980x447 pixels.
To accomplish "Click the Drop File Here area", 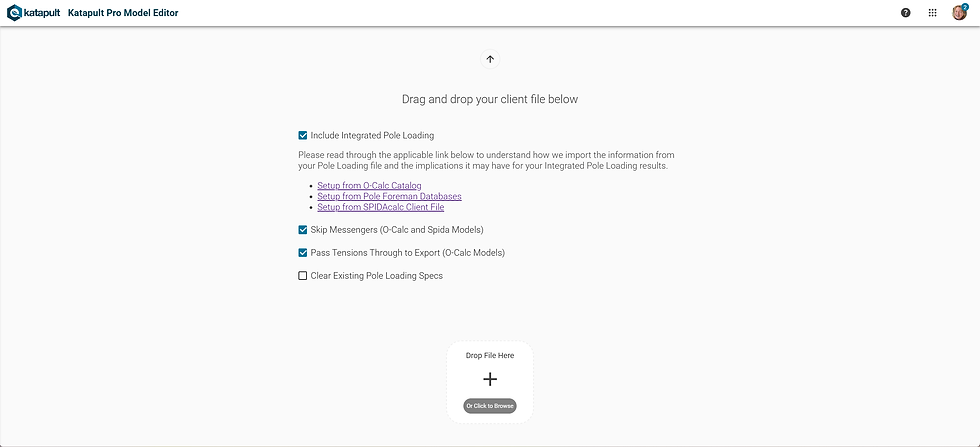I will tap(490, 383).
